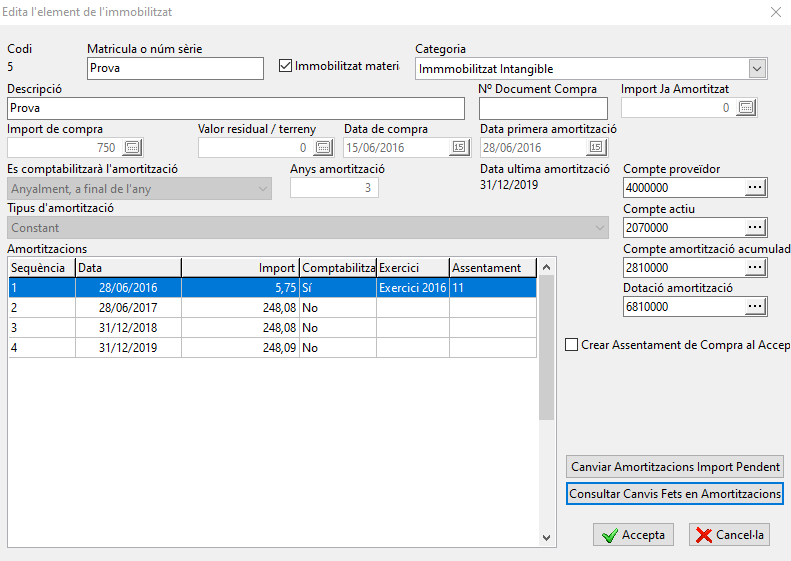
Task: Open calculator icon for Valor residual / terreny
Action: (x=323, y=147)
